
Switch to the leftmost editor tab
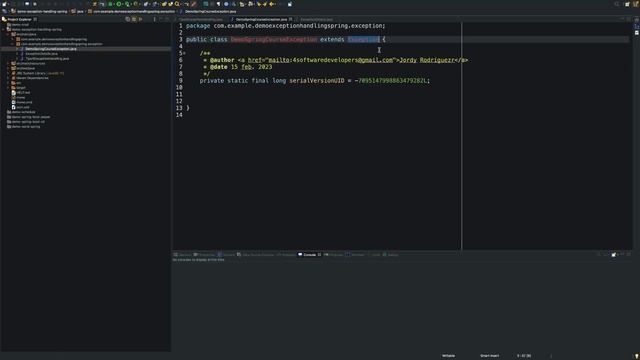tap(201, 19)
